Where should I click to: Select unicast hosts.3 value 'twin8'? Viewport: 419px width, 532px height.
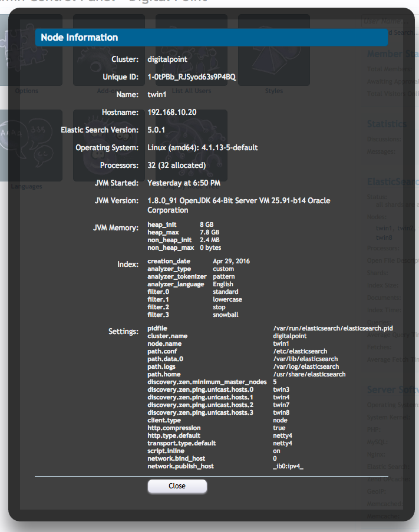(281, 412)
